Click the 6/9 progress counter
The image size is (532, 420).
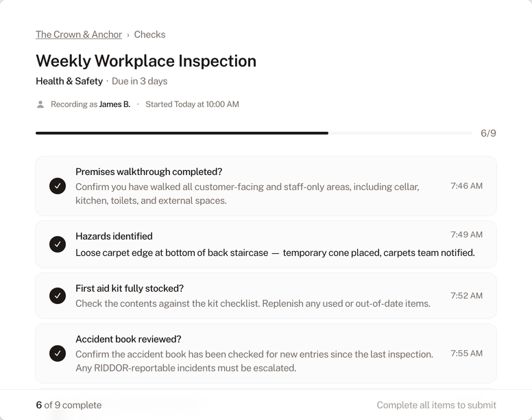click(x=488, y=133)
